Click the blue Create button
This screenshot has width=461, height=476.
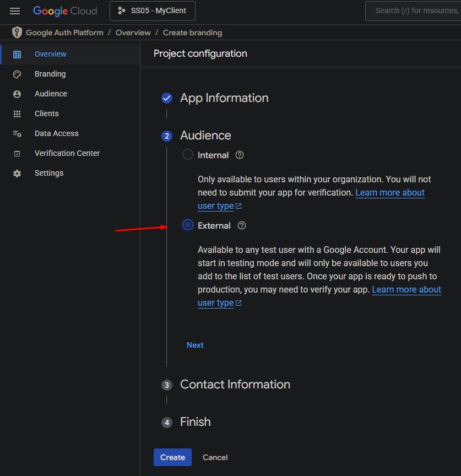pyautogui.click(x=172, y=457)
